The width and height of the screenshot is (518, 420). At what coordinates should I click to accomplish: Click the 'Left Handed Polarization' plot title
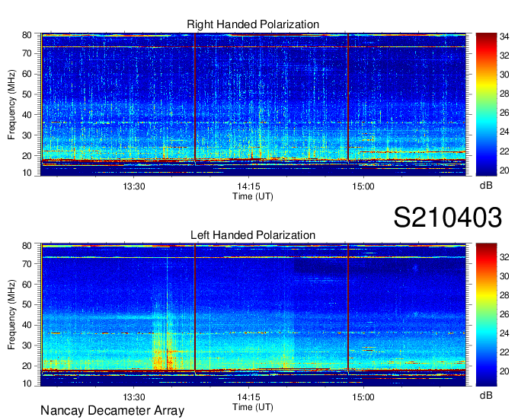point(253,235)
